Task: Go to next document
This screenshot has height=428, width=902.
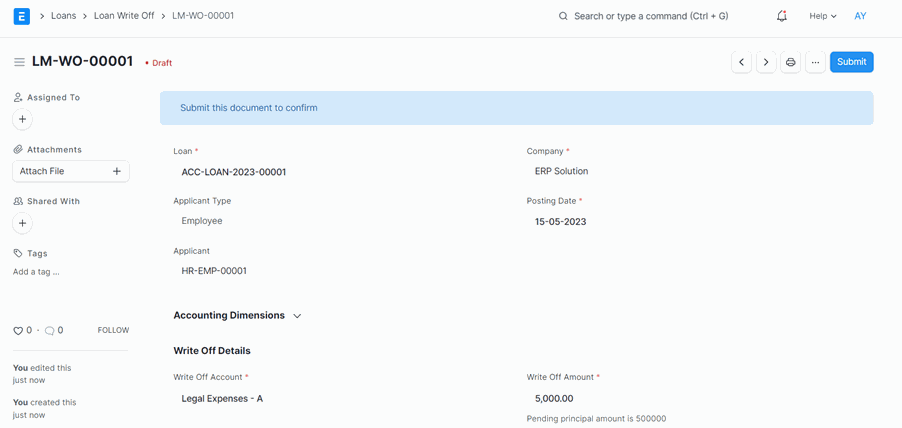Action: (x=766, y=62)
